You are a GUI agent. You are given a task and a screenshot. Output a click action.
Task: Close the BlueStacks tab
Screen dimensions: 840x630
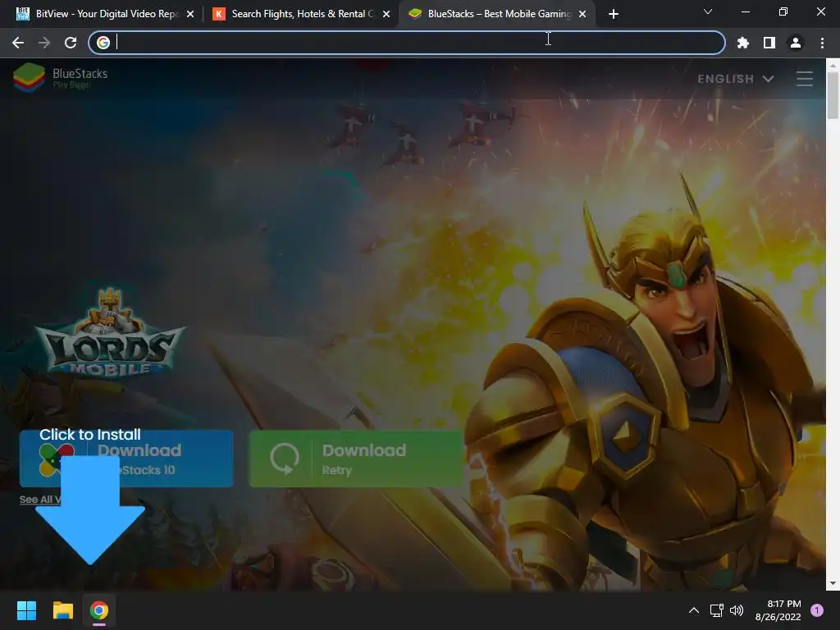(x=582, y=14)
